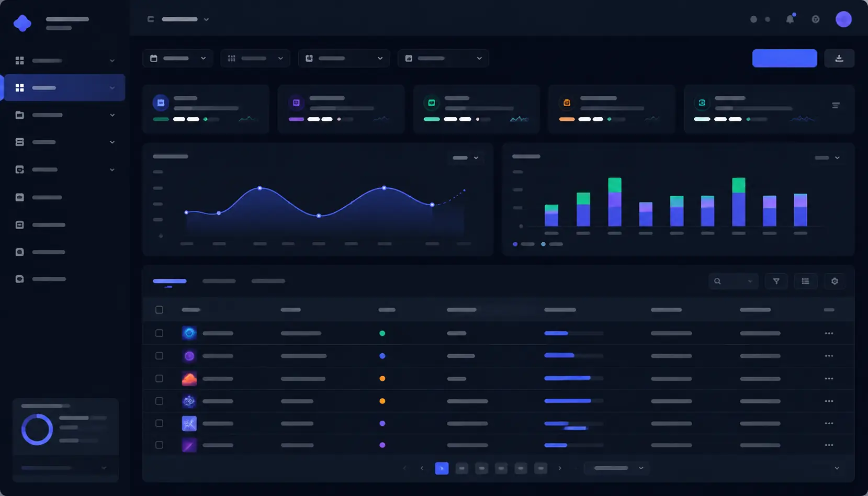Check the checkbox in the fourth table row
The height and width of the screenshot is (496, 868).
tap(159, 401)
